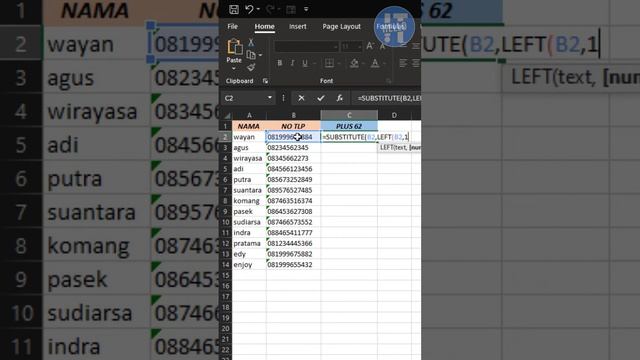Click into the formula bar with =SUBSTITUTE

click(388, 98)
